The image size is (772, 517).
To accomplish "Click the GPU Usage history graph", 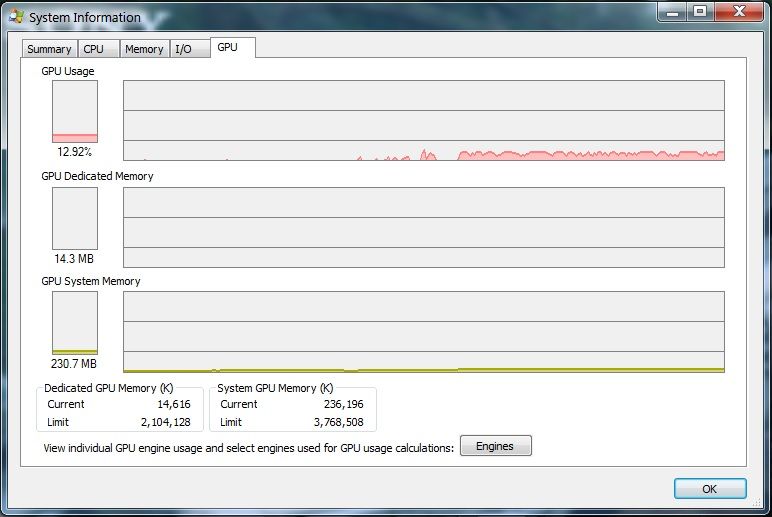I will click(x=424, y=121).
